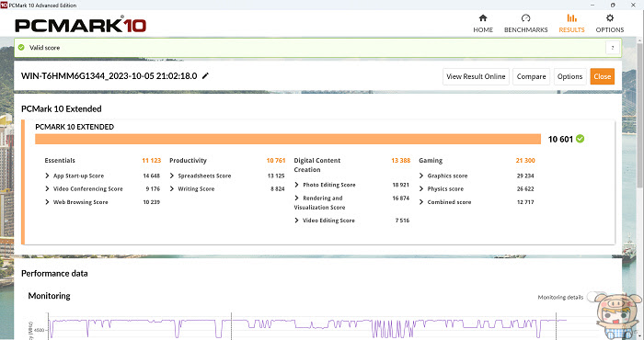Click the overall score 10 601
This screenshot has height=340, width=644.
click(x=560, y=139)
